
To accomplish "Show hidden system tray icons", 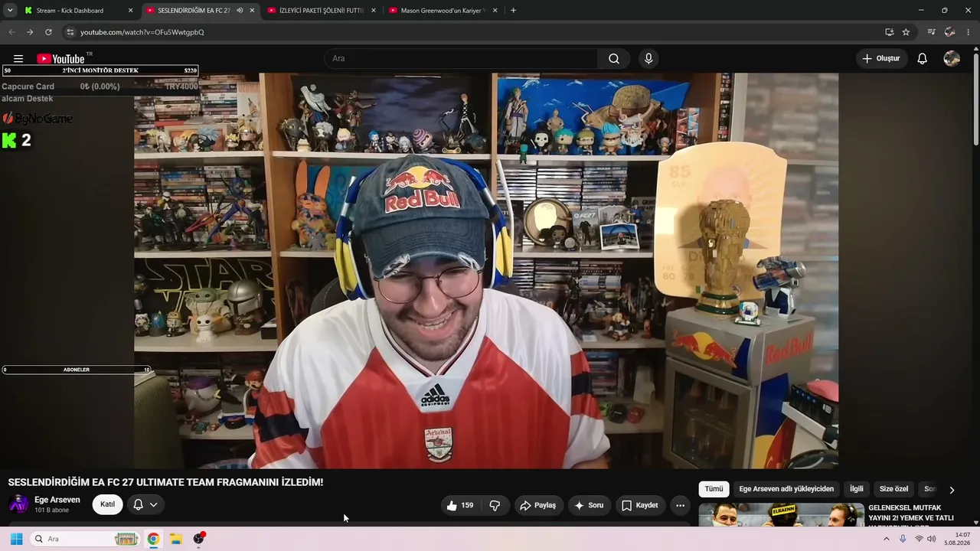I will point(887,539).
